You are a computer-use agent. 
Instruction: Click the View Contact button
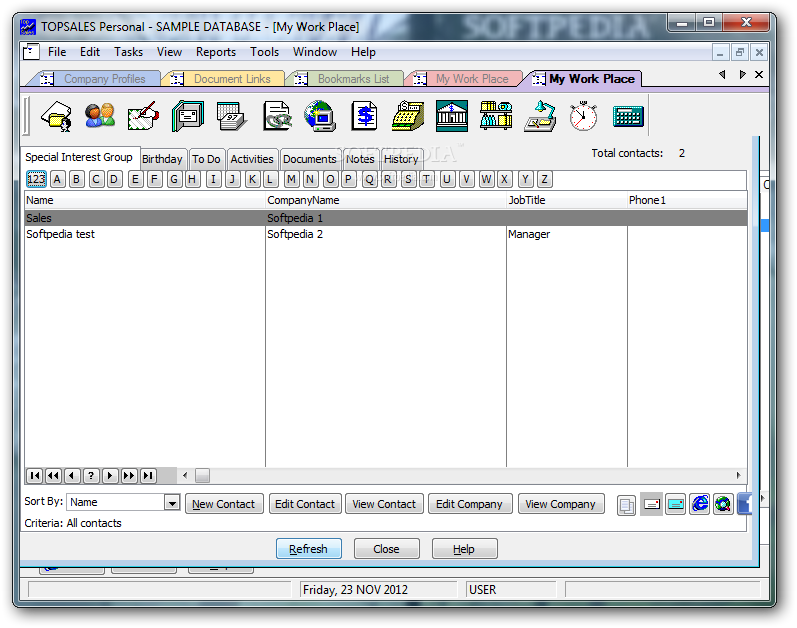384,504
